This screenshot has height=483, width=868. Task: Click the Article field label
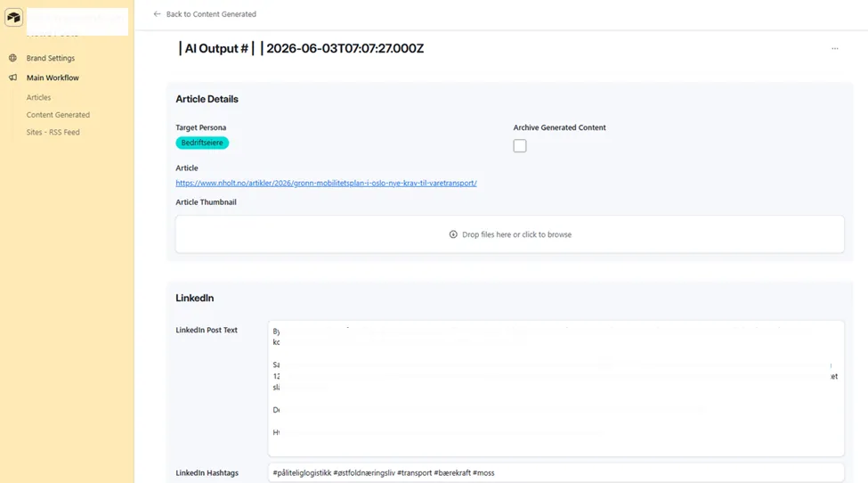pyautogui.click(x=187, y=168)
